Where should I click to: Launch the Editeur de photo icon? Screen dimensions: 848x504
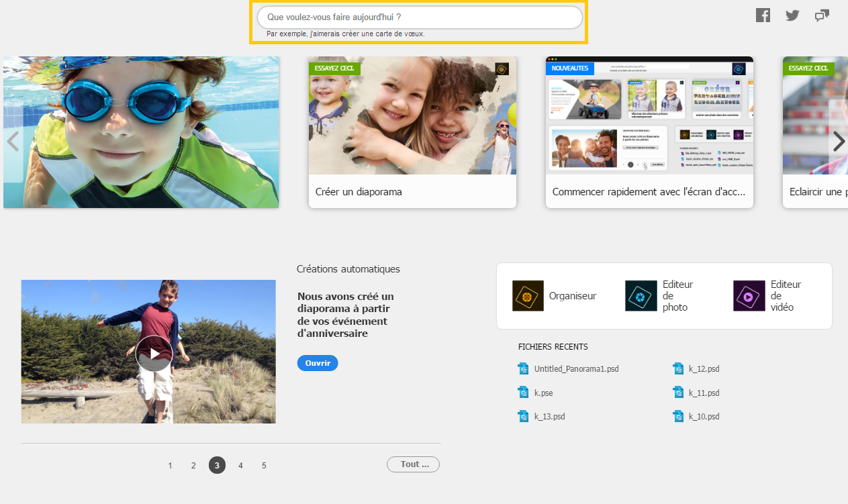pos(641,296)
